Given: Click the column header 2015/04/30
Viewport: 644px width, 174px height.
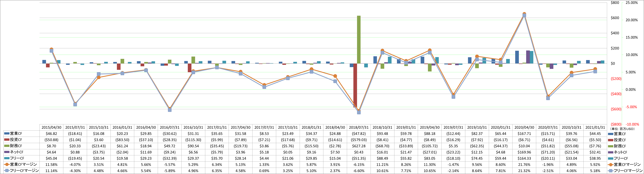Looking at the screenshot, I should pyautogui.click(x=52, y=127).
